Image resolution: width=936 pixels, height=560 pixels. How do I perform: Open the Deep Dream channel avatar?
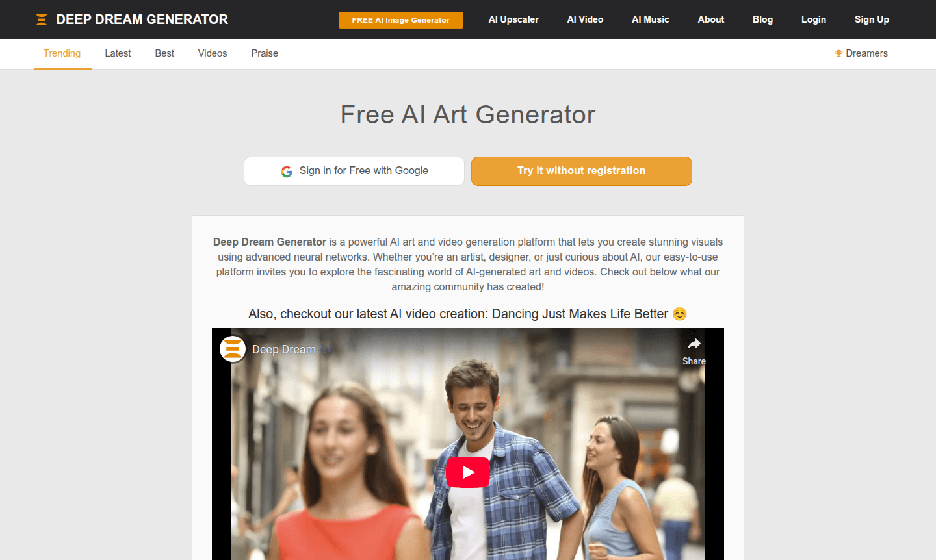(x=233, y=349)
